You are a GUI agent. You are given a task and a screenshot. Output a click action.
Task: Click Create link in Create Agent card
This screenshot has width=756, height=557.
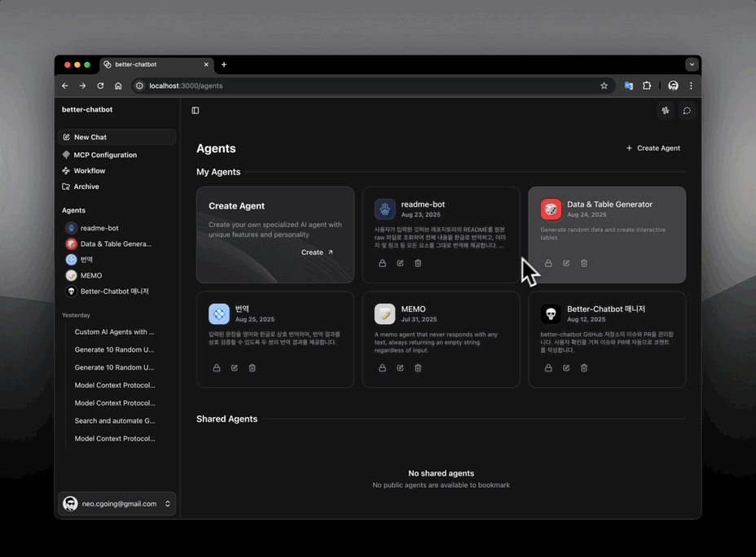(317, 252)
